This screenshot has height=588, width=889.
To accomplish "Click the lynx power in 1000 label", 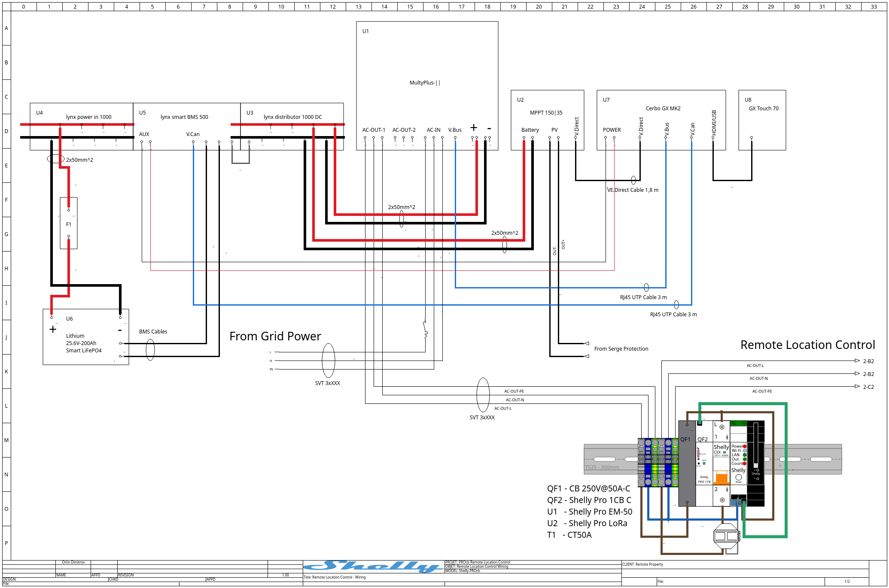I will tap(88, 117).
